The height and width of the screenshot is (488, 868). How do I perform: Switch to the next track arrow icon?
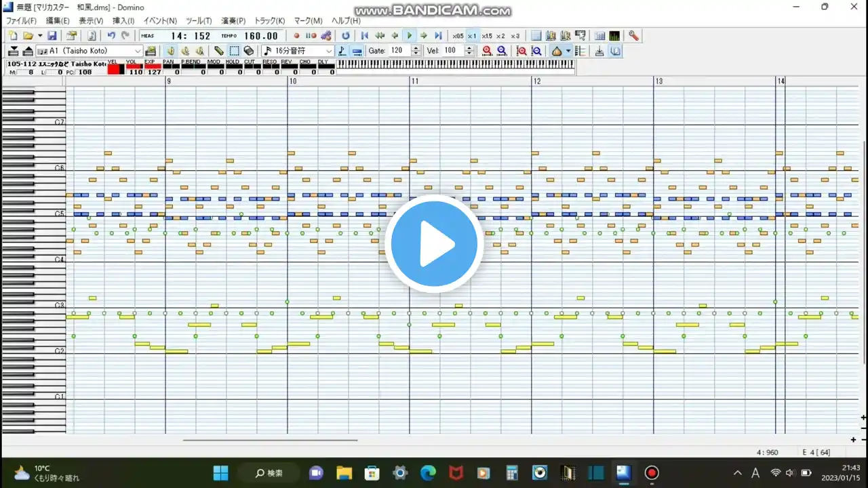pyautogui.click(x=28, y=51)
